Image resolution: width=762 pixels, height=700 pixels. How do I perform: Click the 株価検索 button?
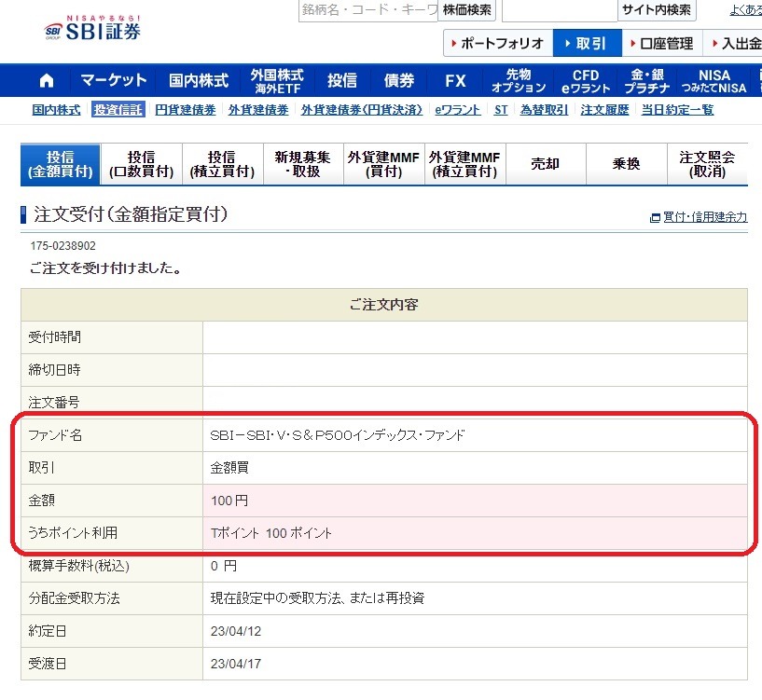pyautogui.click(x=466, y=10)
